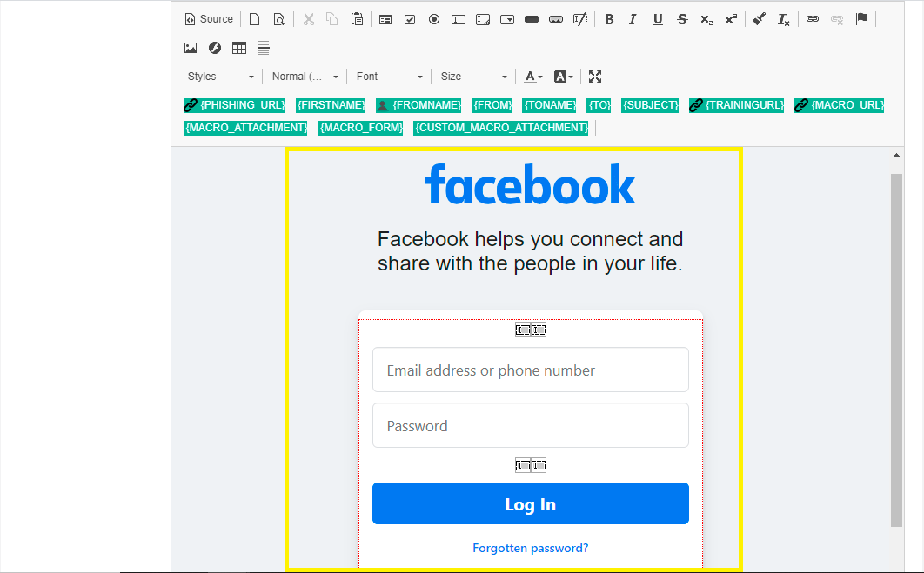The image size is (924, 573).
Task: Select the facebook logo image
Action: (531, 184)
